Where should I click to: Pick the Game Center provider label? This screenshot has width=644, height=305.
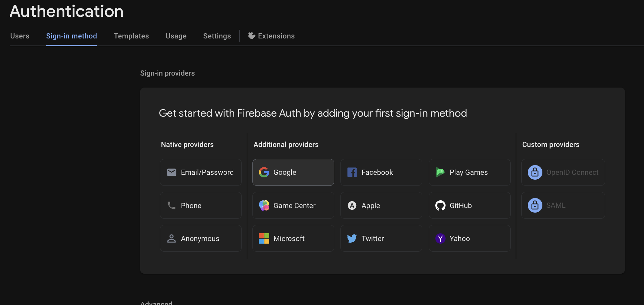point(294,205)
